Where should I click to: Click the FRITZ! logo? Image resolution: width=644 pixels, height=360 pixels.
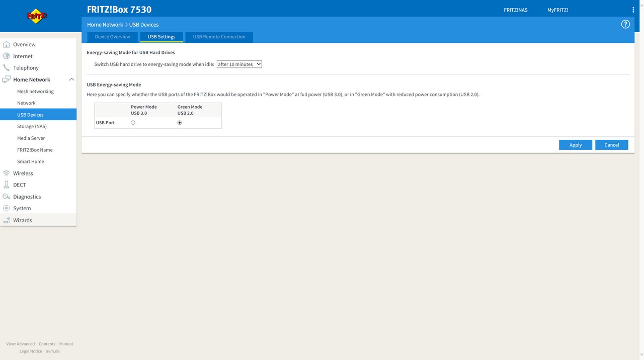pyautogui.click(x=37, y=16)
